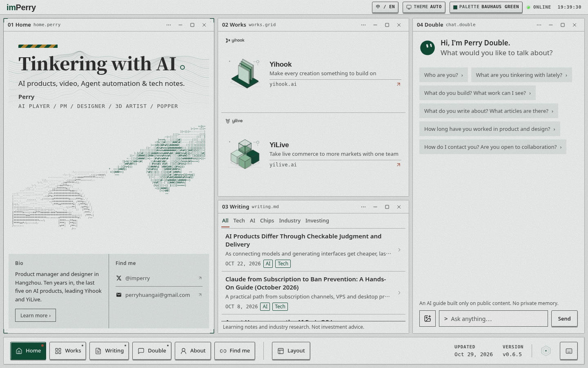
Task: Click the imPerry logo
Action: pyautogui.click(x=21, y=7)
